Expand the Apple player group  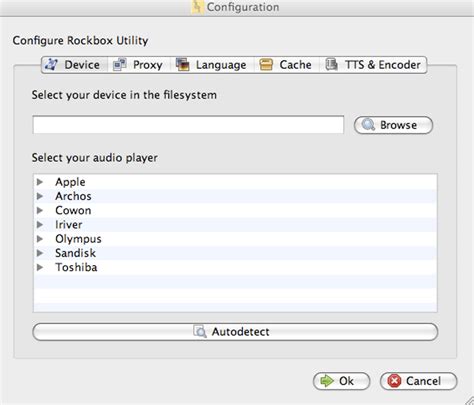coord(40,182)
